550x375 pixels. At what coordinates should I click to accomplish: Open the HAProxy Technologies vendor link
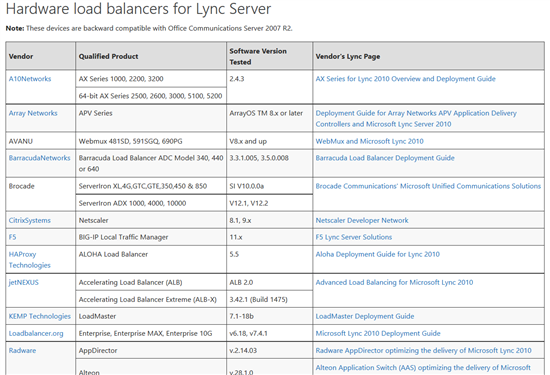click(x=30, y=260)
